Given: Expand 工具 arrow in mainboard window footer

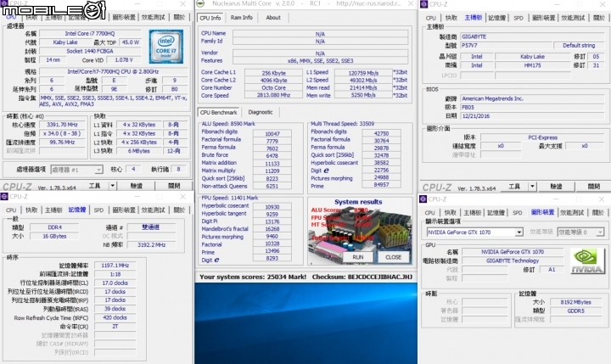Looking at the screenshot, I should [532, 187].
